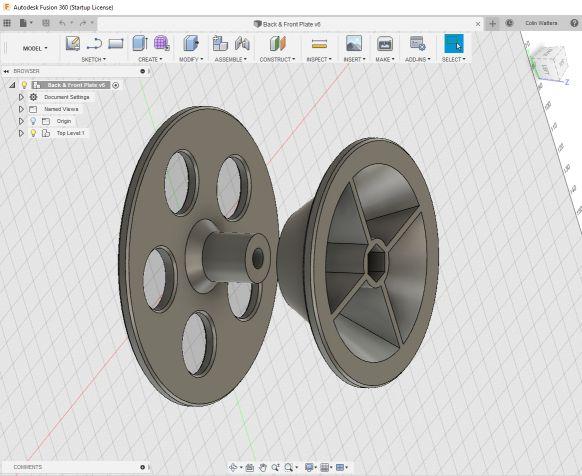Screen dimensions: 582x476
Task: Click the Insert image icon
Action: pos(354,43)
